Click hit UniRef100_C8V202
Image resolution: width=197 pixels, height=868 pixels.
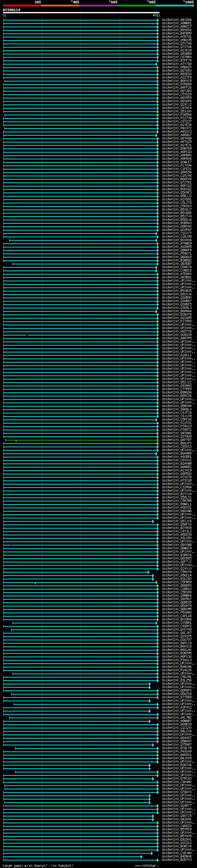click(x=176, y=460)
